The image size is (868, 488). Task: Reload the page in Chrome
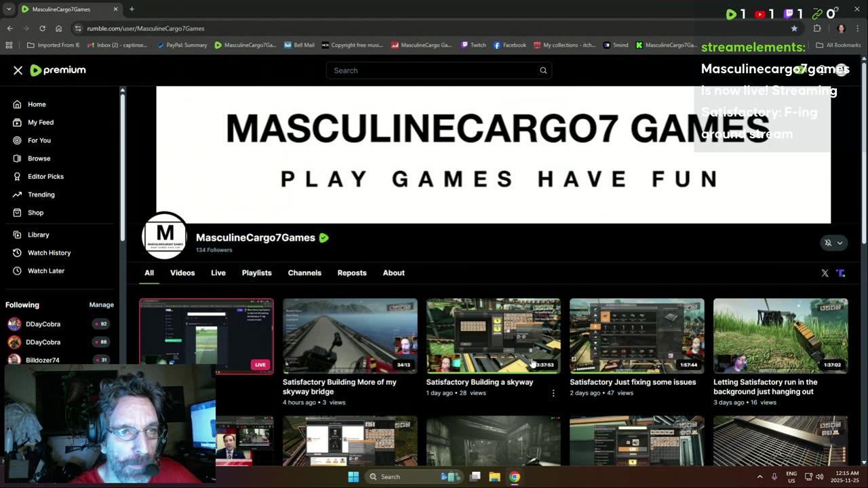(x=42, y=28)
